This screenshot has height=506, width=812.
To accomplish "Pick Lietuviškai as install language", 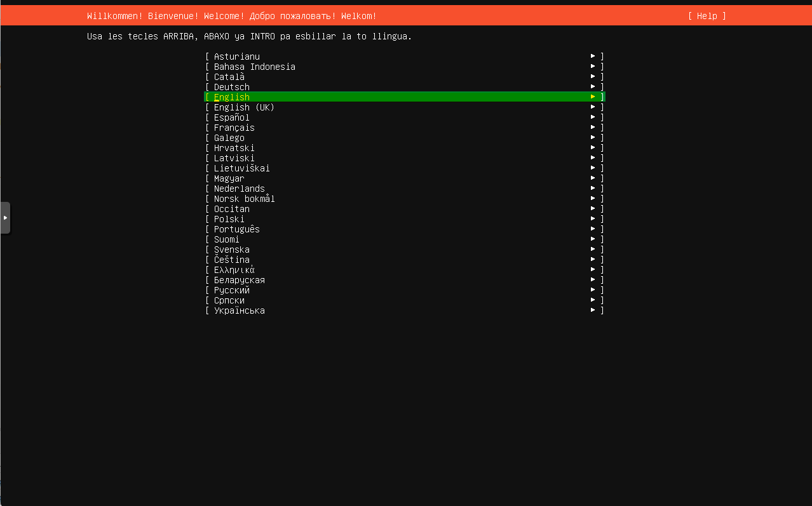I will point(241,168).
